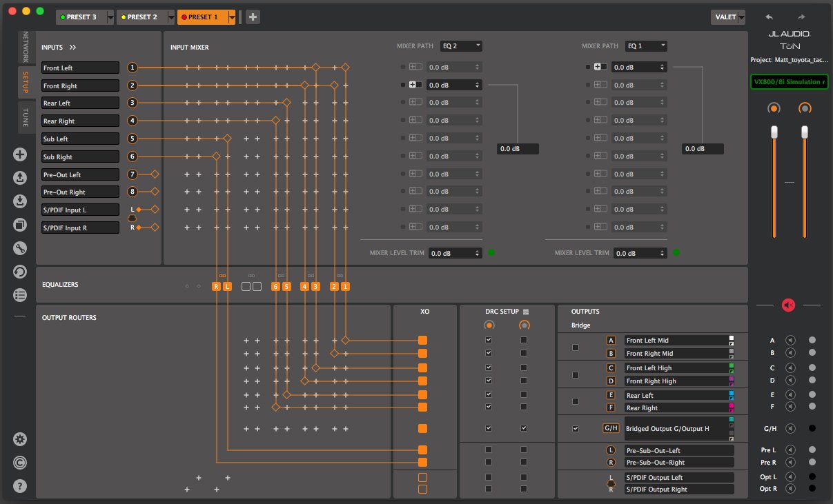Open the wrench tools icon in the sidebar
Viewport: 833px width, 504px height.
[20, 248]
